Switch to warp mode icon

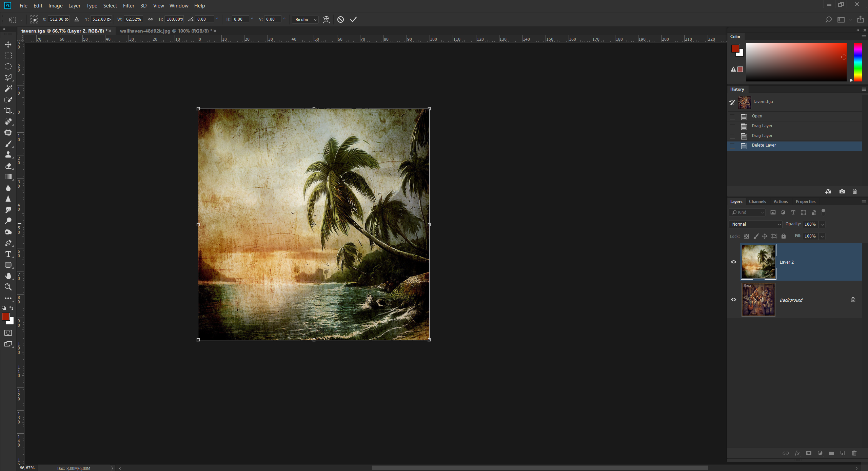(326, 19)
